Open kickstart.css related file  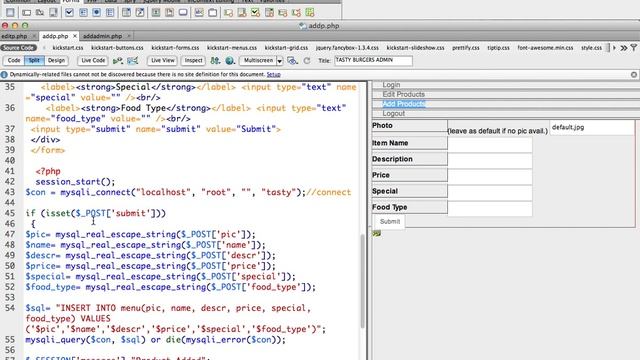[68, 48]
